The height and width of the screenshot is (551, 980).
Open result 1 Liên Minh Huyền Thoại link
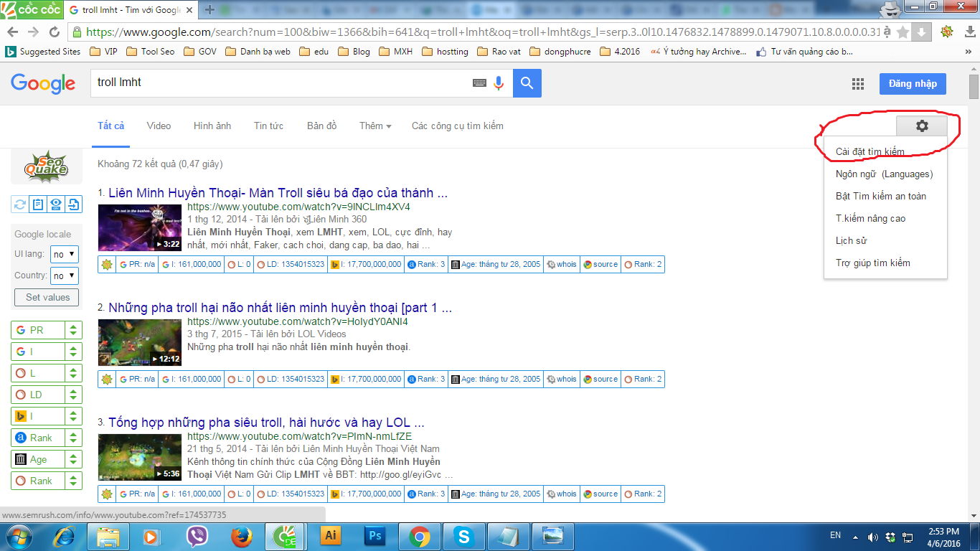point(278,193)
